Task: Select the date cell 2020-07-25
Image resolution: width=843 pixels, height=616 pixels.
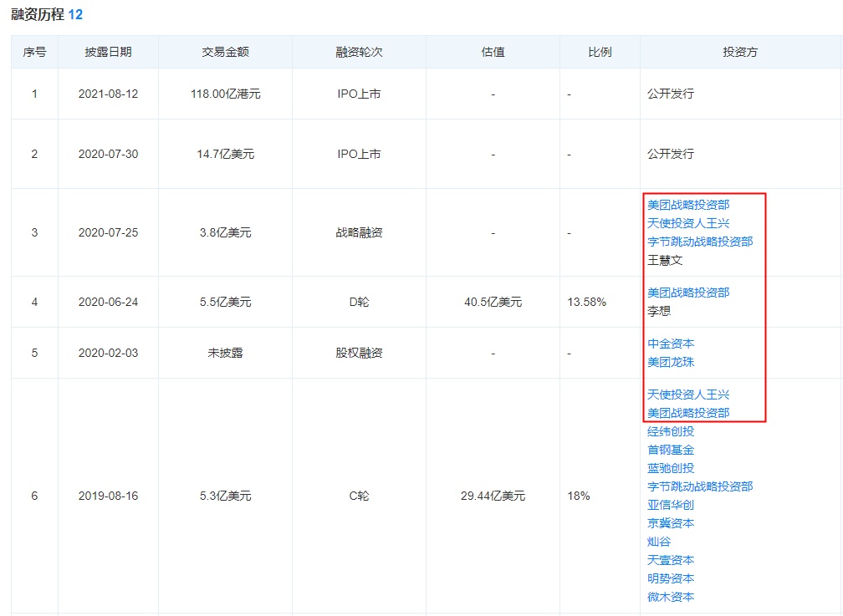Action: [x=108, y=232]
